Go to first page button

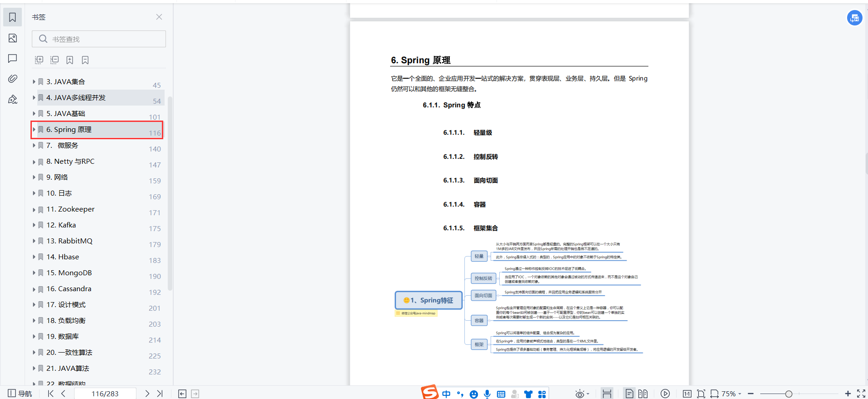[x=50, y=394]
